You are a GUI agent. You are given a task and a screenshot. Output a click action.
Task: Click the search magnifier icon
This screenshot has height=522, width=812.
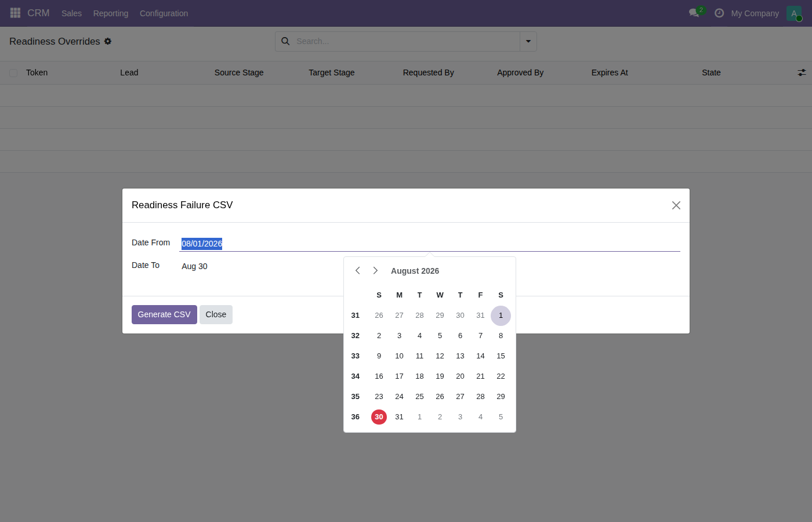coord(285,41)
